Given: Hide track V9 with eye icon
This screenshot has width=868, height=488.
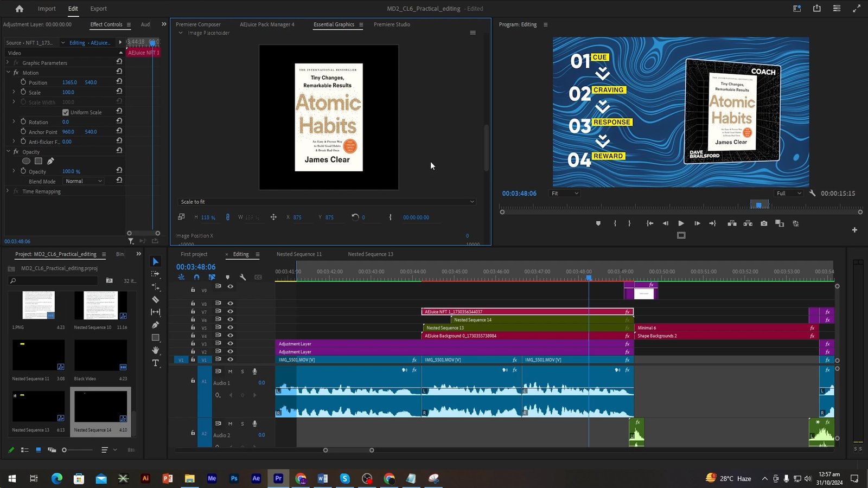Looking at the screenshot, I should pyautogui.click(x=230, y=286).
